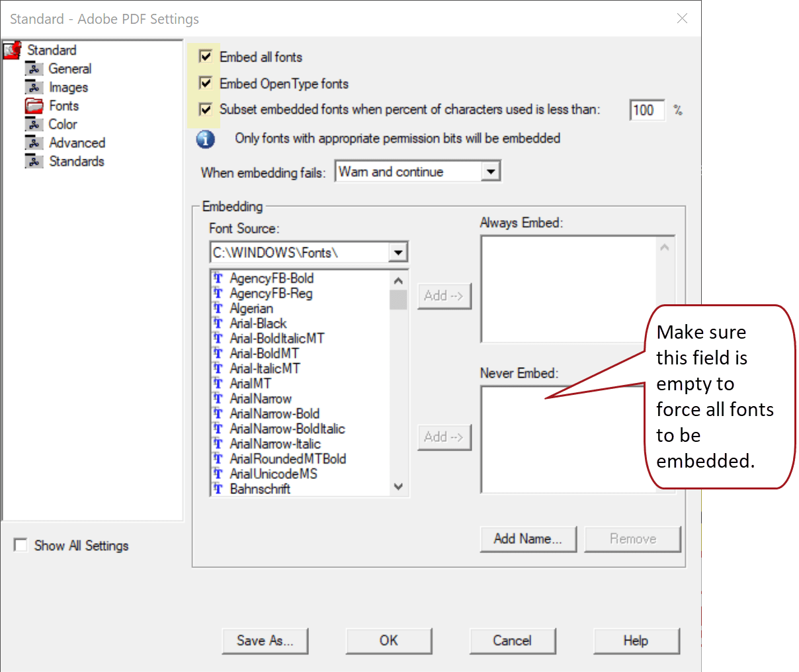Viewport: 799px width, 672px height.
Task: Select Standard in the settings tree
Action: pos(52,50)
